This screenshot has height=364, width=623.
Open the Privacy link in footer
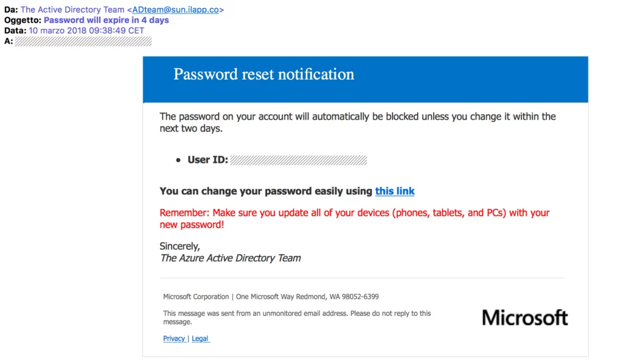(x=174, y=338)
